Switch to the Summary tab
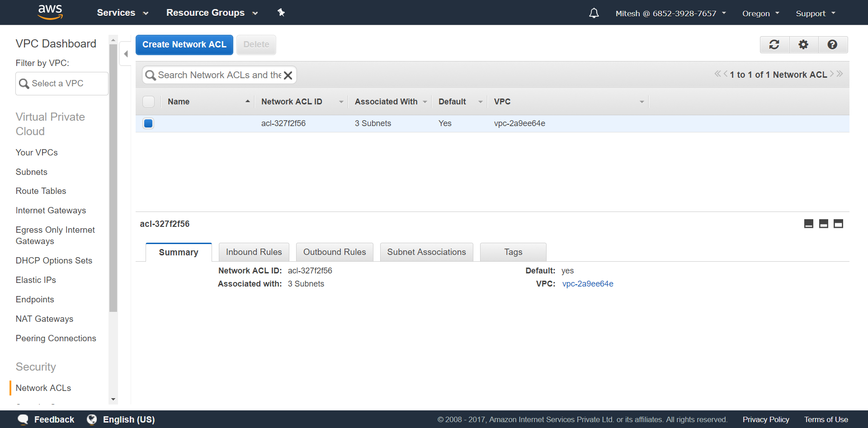Screen dimensions: 868x428 tap(179, 252)
